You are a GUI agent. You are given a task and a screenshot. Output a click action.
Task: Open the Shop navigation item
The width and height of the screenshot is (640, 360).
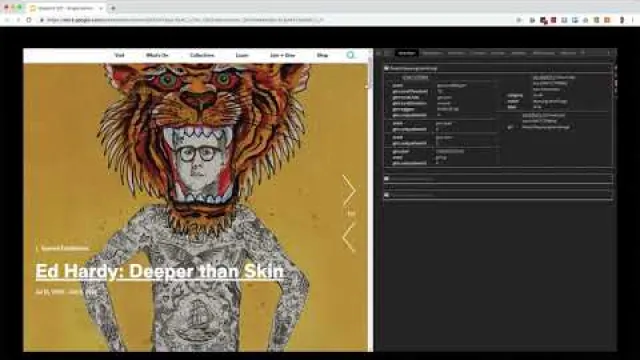pos(322,55)
